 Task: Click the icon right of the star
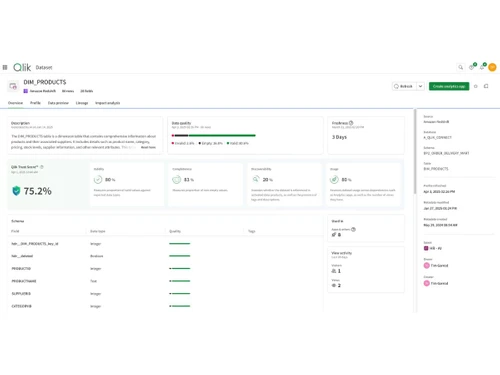[486, 86]
